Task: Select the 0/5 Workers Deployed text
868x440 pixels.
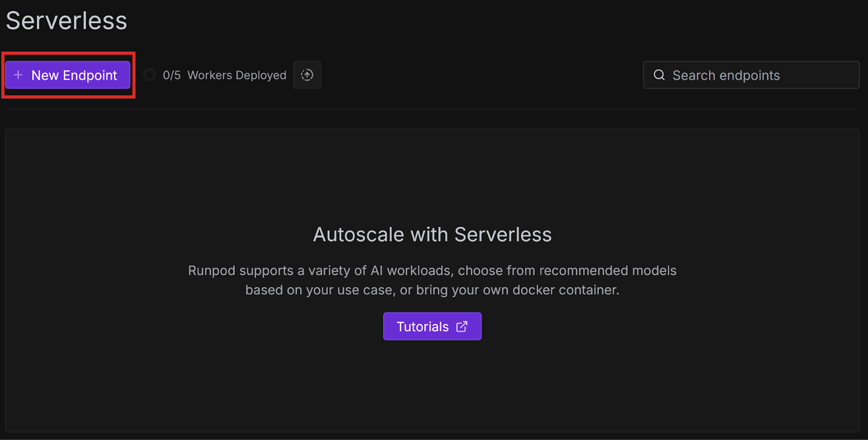Action: pos(225,75)
